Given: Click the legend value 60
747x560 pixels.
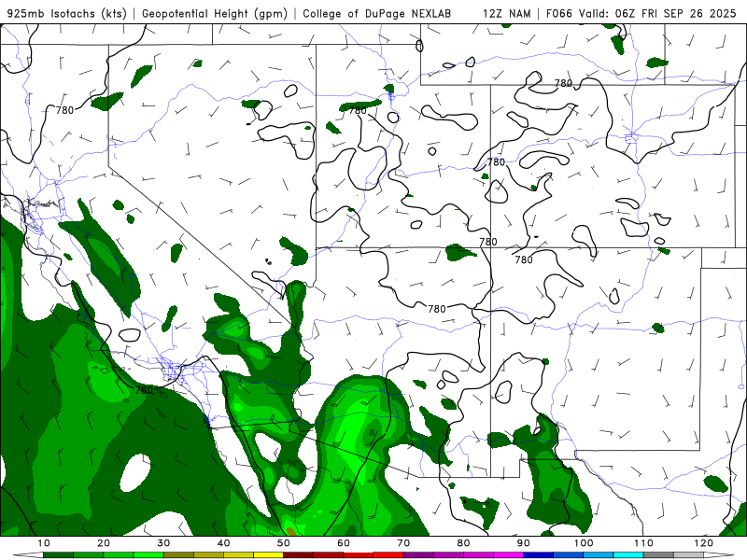Looking at the screenshot, I should coord(344,543).
